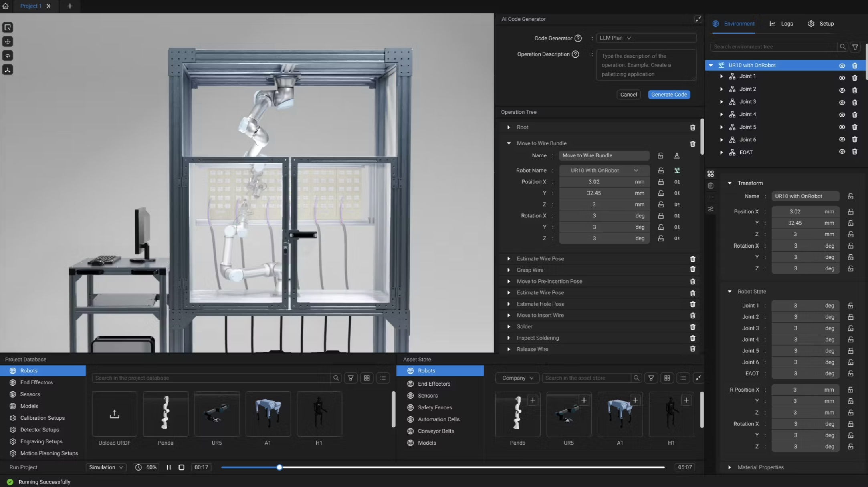Screen dimensions: 868x487
Task: Add UR5 from the asset store
Action: pos(584,400)
